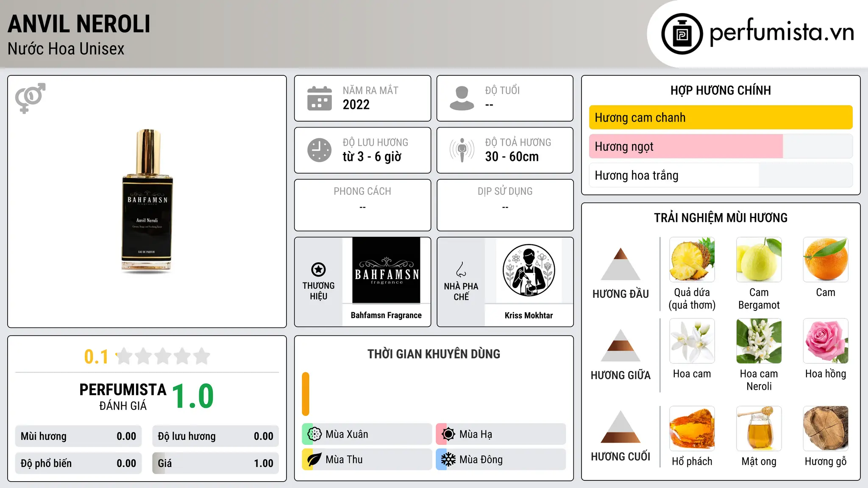
Task: Open the Bahfamsn Fragrance brand link
Action: (x=386, y=315)
